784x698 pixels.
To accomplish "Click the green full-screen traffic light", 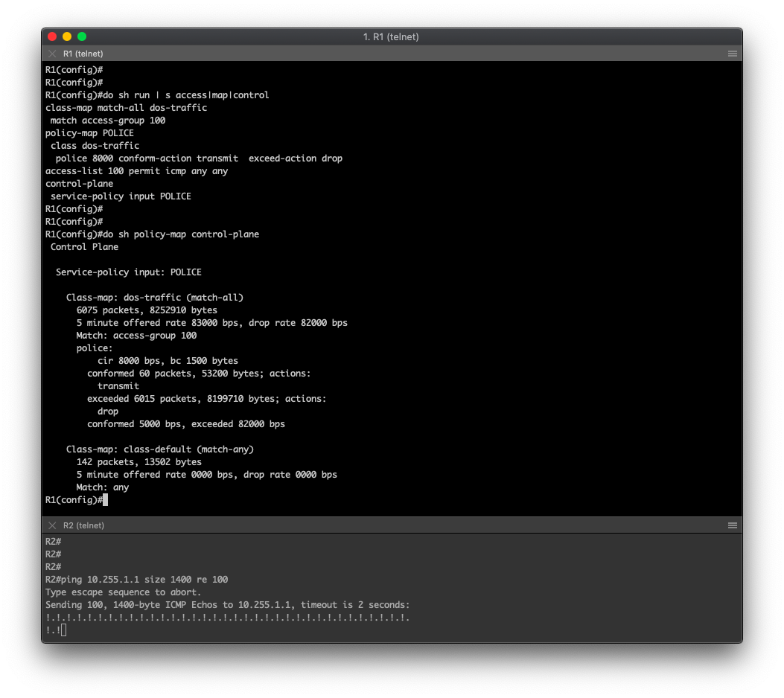I will (82, 36).
